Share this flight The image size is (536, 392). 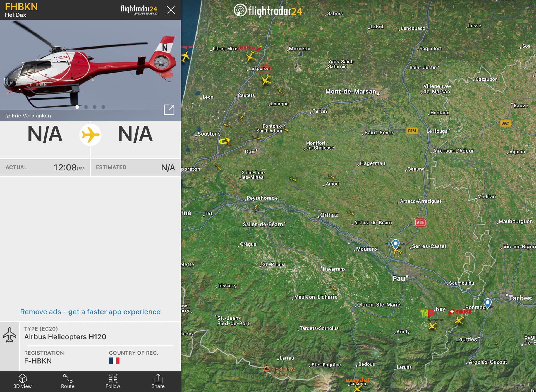tap(158, 381)
